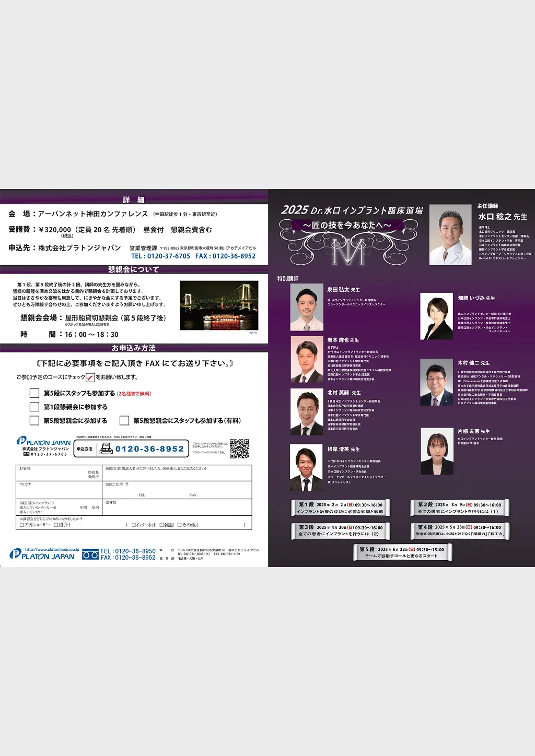
Task: Click the red example checkmark box
Action: [x=90, y=377]
